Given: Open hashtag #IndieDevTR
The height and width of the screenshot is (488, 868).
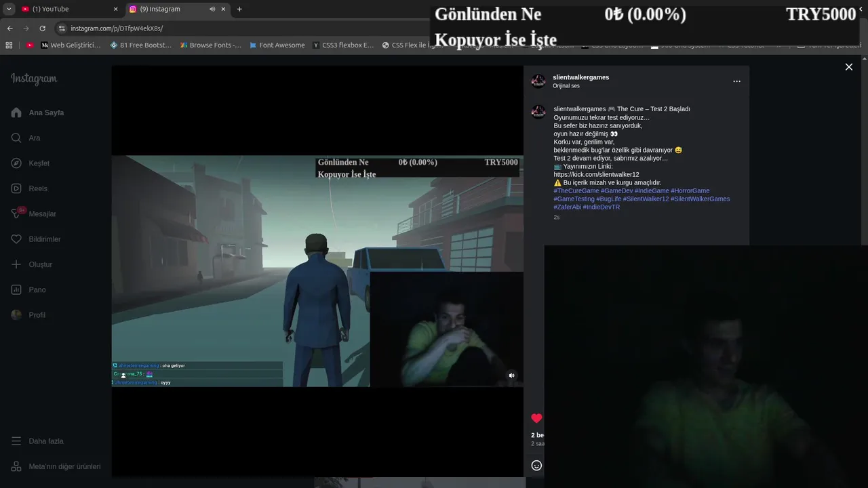Looking at the screenshot, I should pyautogui.click(x=601, y=207).
